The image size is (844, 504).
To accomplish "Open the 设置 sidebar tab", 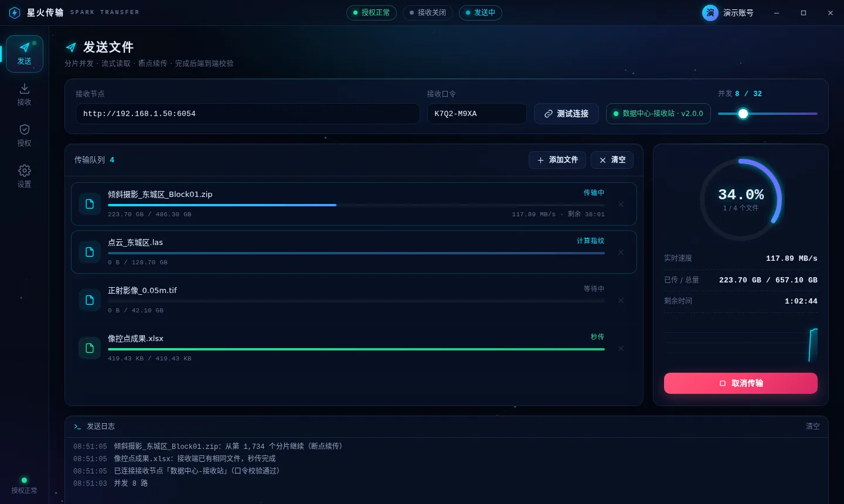I will pos(25,177).
